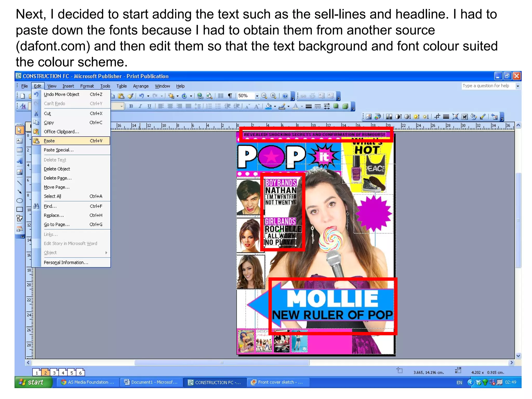
Task: Expand the Fill Color dropdown arrow
Action: pyautogui.click(x=275, y=106)
